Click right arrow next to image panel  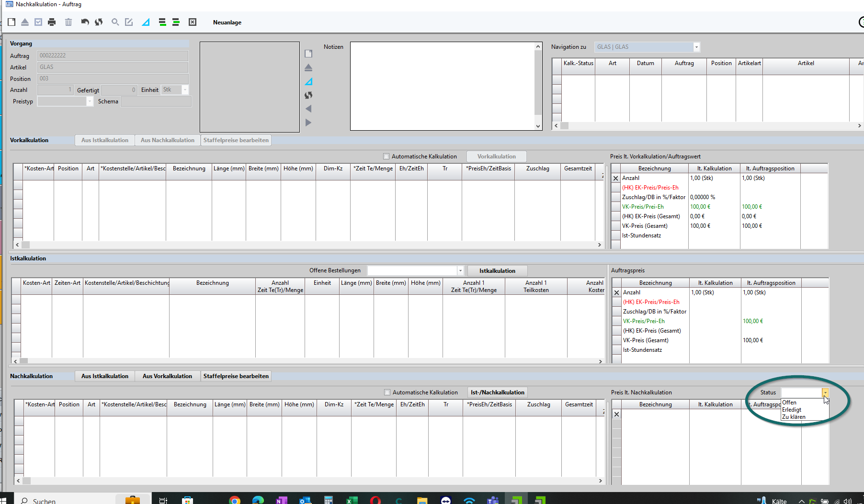coord(308,123)
